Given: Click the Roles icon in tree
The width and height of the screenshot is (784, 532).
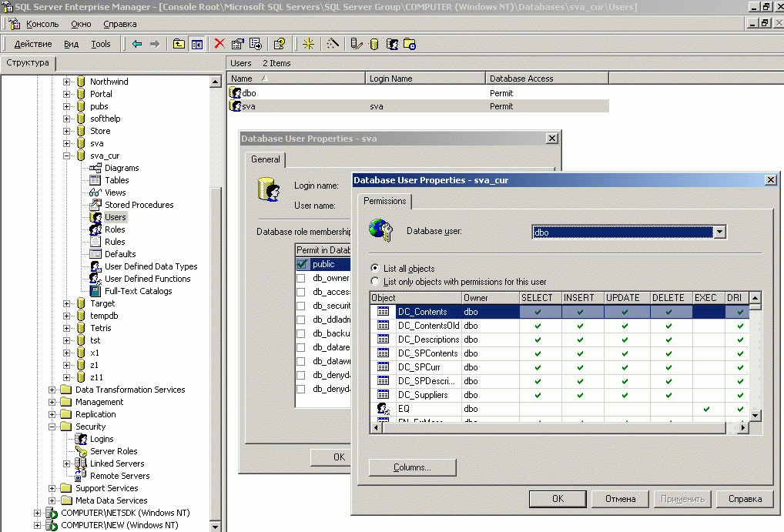Looking at the screenshot, I should tap(95, 229).
